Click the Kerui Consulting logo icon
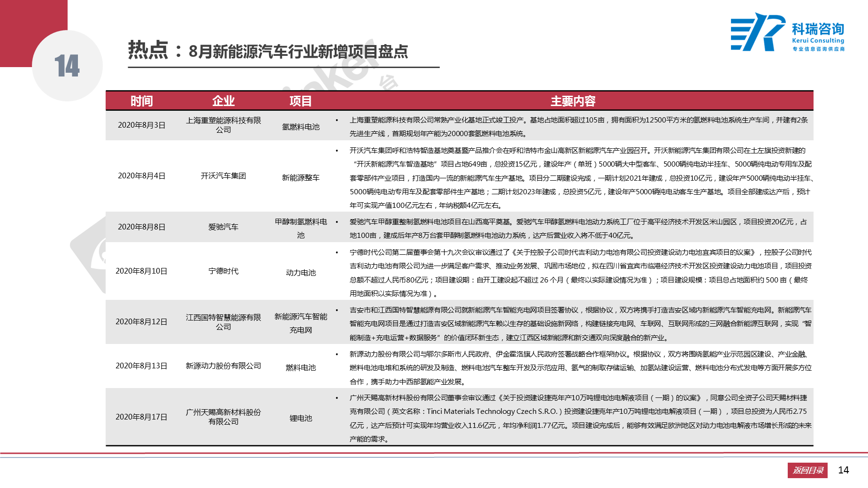This screenshot has width=868, height=488. tap(757, 32)
